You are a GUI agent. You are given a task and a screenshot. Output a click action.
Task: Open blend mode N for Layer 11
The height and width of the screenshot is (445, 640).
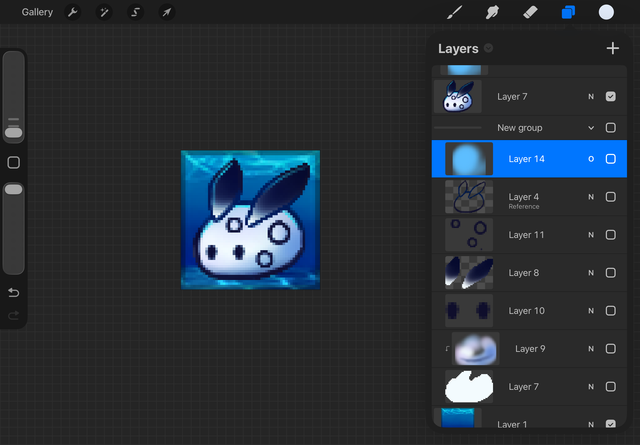591,235
